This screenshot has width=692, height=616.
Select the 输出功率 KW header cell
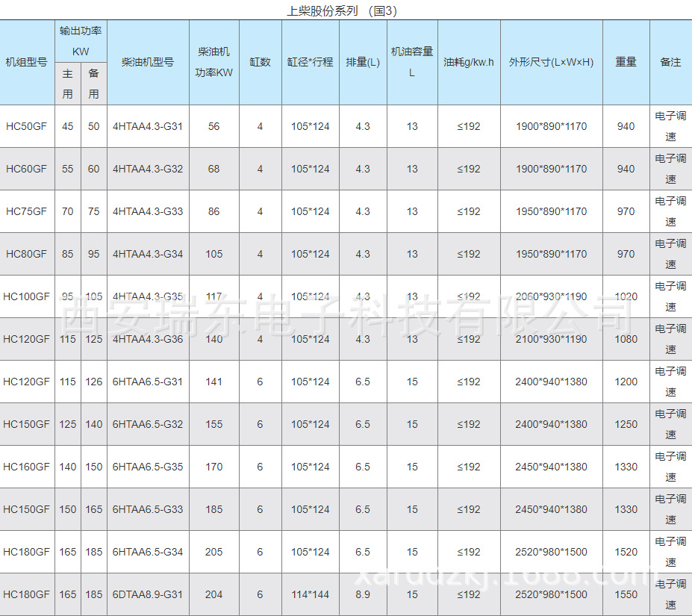pyautogui.click(x=81, y=41)
